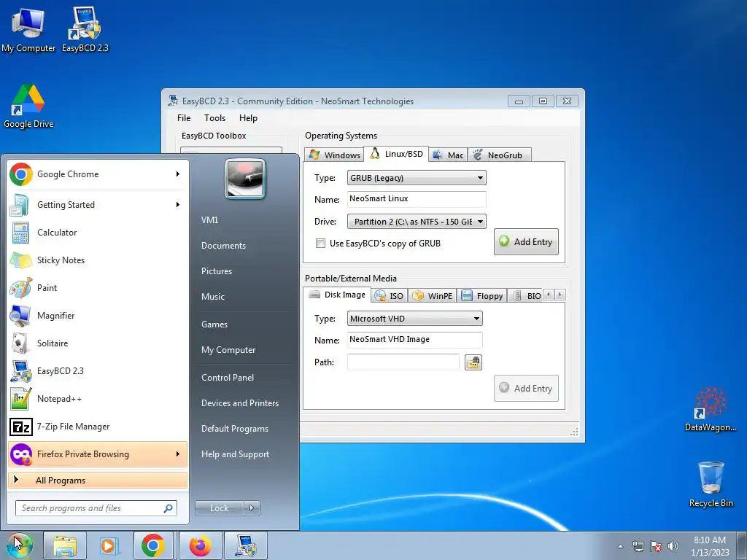Click the Lock button
Image resolution: width=747 pixels, height=560 pixels.
coord(219,508)
